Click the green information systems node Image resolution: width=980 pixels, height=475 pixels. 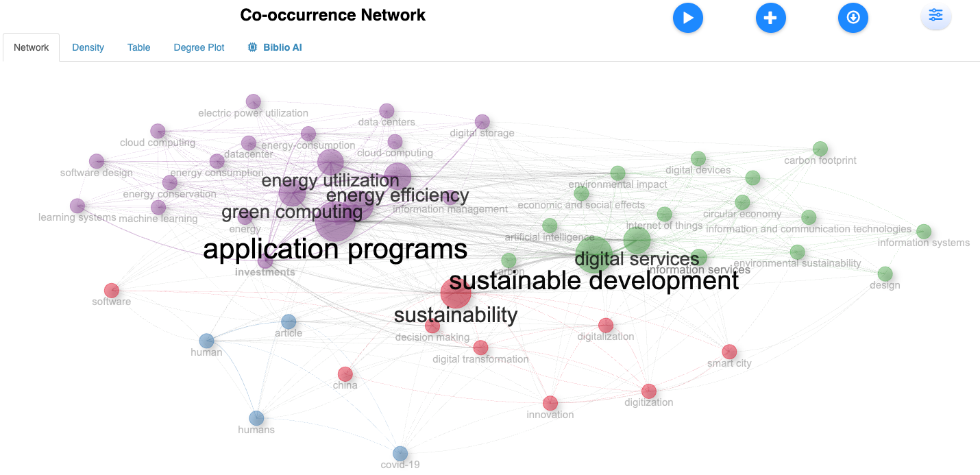[924, 231]
